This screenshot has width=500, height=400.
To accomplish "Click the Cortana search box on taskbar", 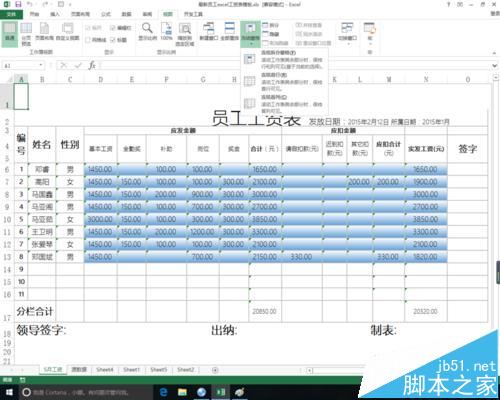I will (x=86, y=392).
